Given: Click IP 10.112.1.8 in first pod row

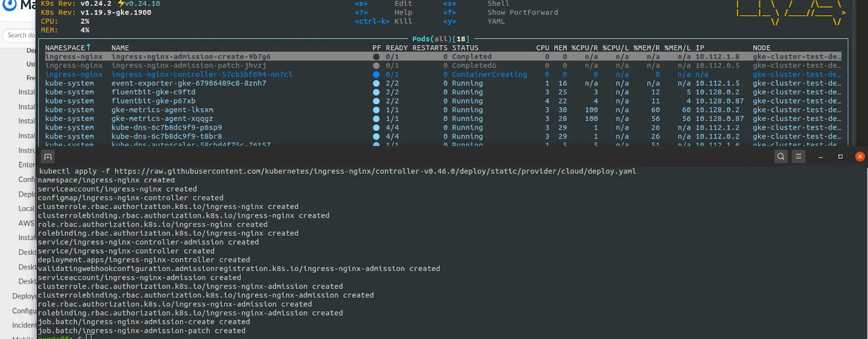Looking at the screenshot, I should (x=717, y=56).
